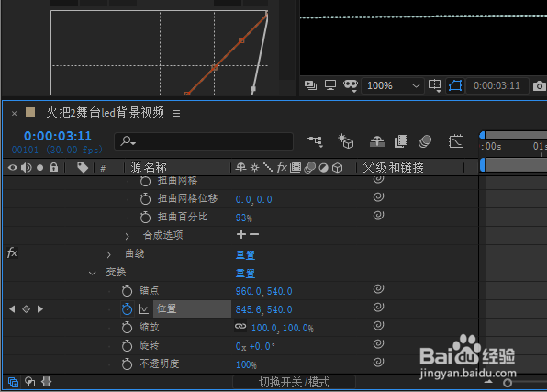Screen dimensions: 547x392
Task: Click the blue 0:00:03:11 current time display
Action: (58, 136)
